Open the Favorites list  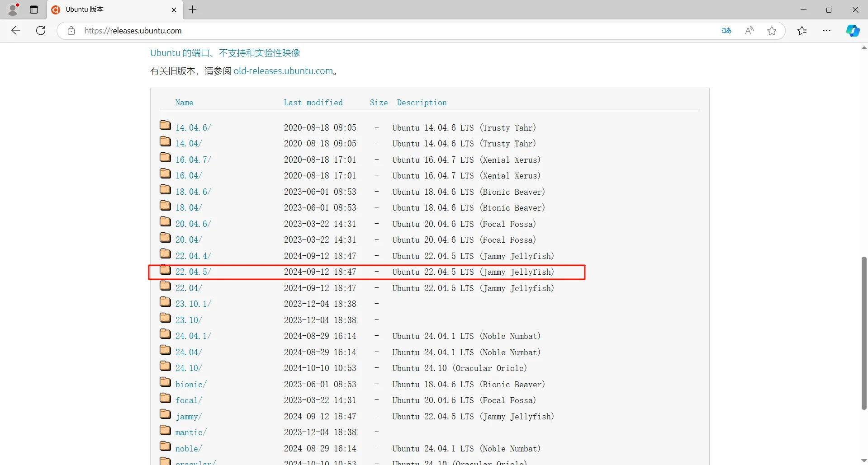click(802, 30)
